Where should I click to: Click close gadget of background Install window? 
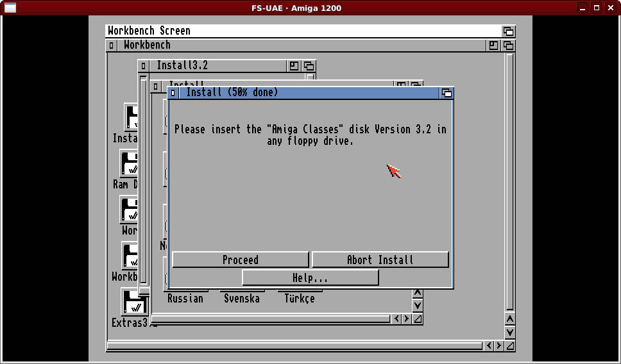point(156,87)
